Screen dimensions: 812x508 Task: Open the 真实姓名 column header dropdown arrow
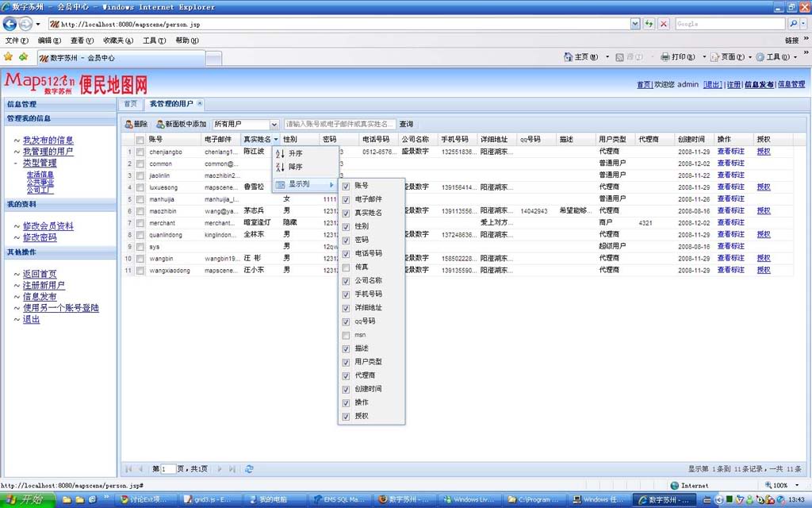click(276, 140)
